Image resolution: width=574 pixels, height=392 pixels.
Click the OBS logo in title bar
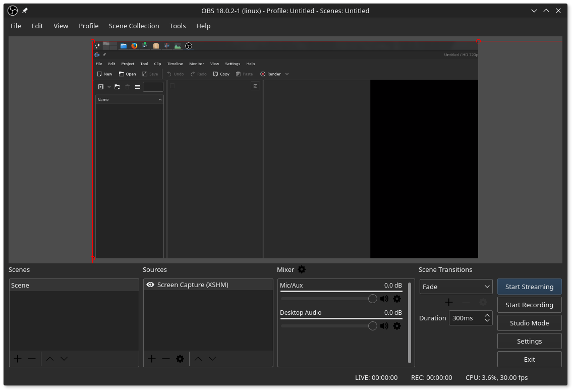[x=13, y=11]
